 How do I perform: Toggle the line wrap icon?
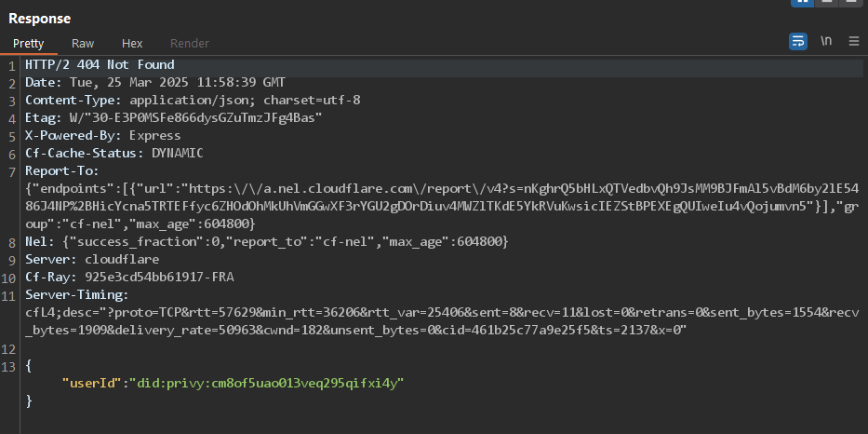(797, 42)
